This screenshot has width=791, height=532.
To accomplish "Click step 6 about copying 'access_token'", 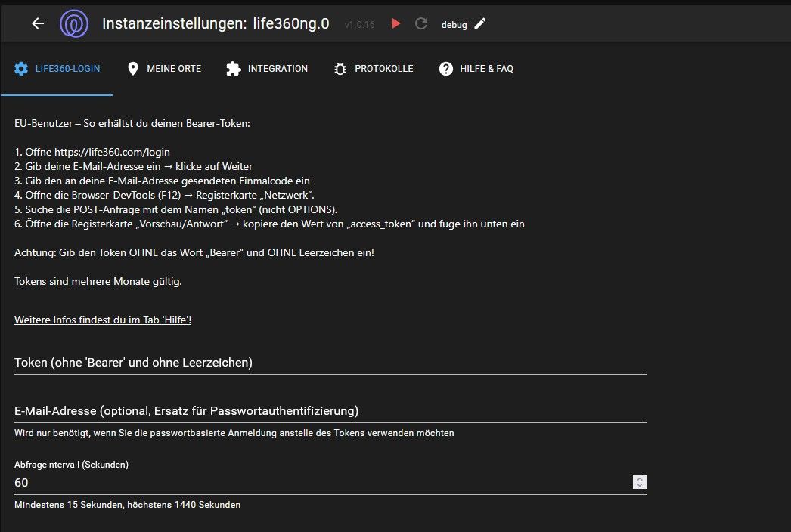I will point(269,224).
